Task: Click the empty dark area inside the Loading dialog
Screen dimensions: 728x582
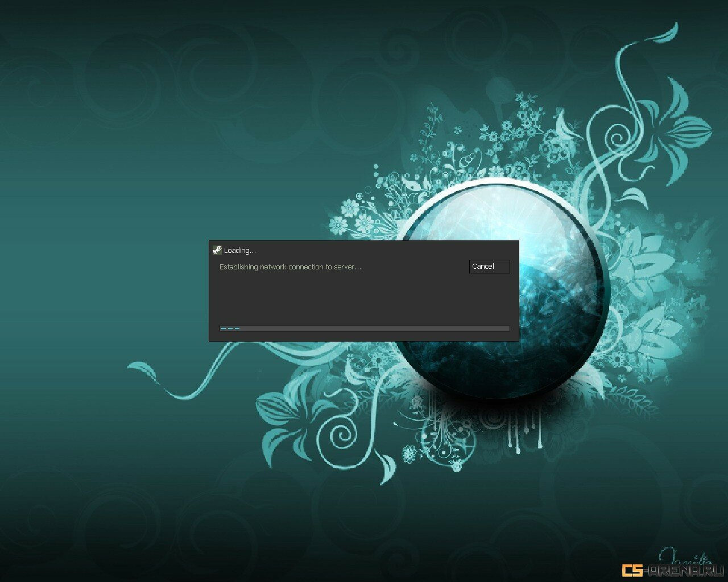Action: pos(341,298)
